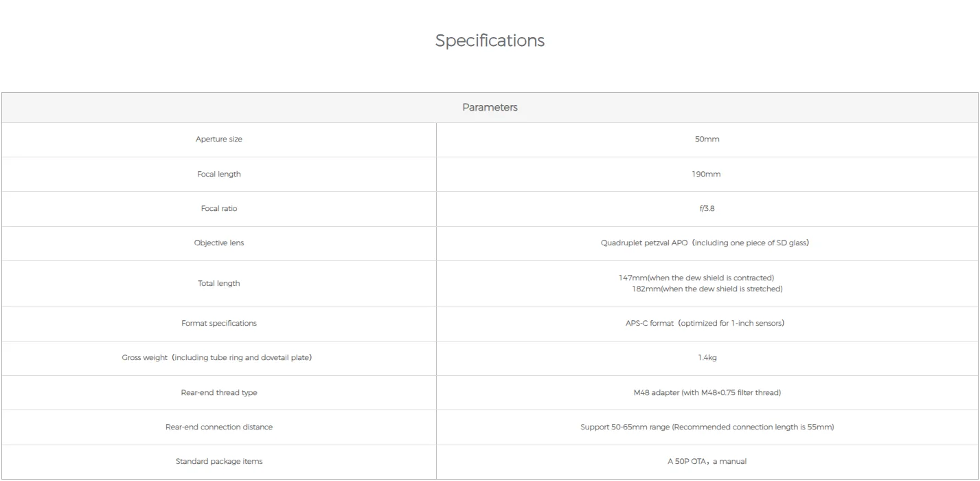Select the Focal ratio label

pos(218,209)
